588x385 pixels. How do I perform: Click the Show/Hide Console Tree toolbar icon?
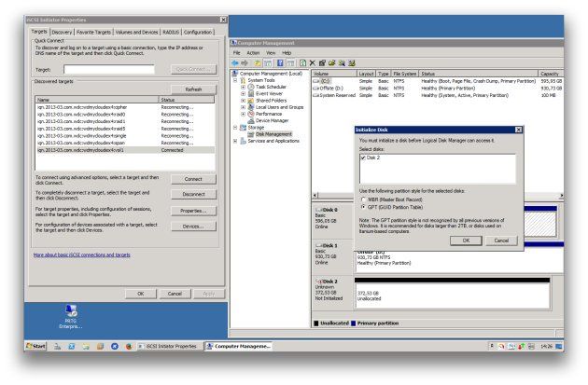click(x=268, y=62)
